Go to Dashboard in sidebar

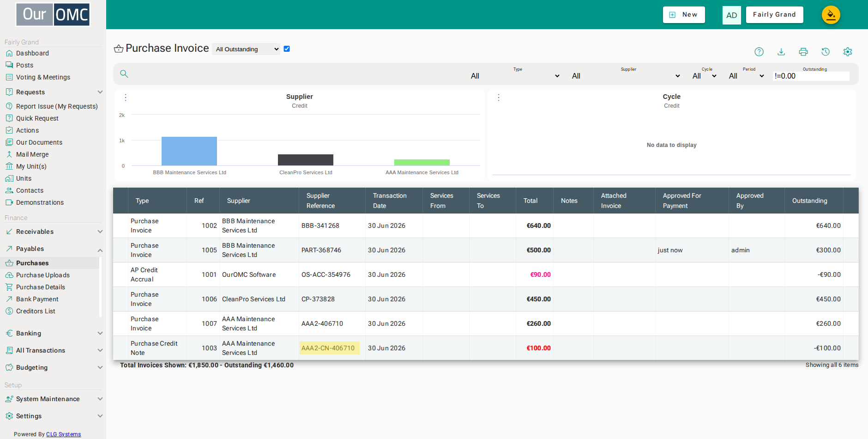[x=32, y=53]
